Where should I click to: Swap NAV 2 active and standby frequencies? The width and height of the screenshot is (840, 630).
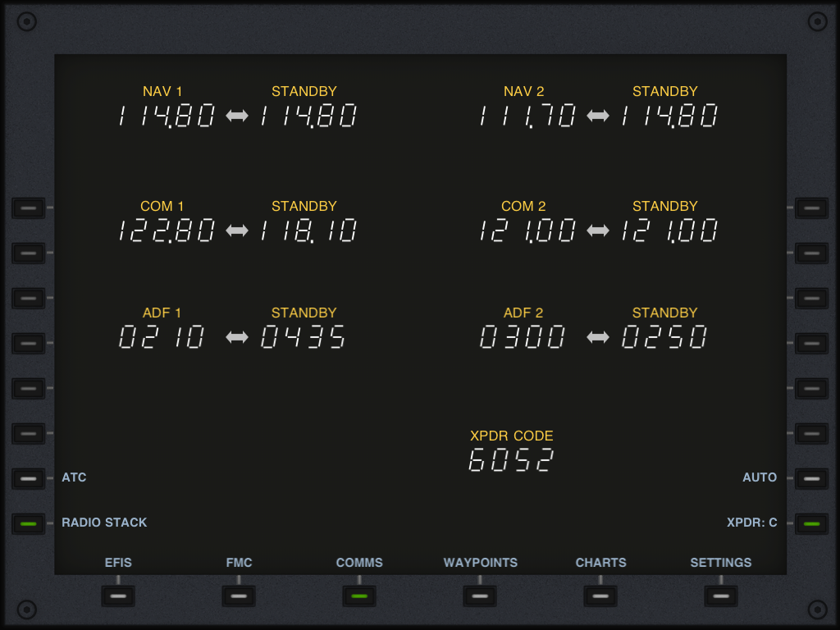(598, 116)
